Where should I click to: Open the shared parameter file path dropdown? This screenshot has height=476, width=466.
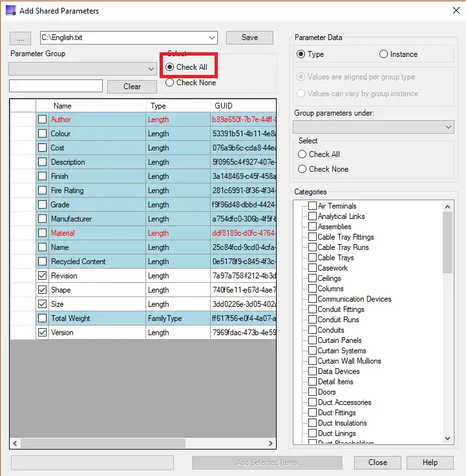click(x=212, y=38)
